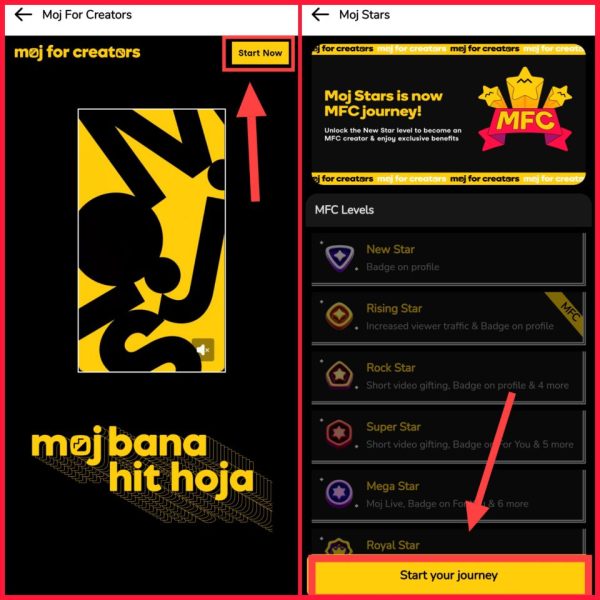Tap the Start your journey button

448,575
